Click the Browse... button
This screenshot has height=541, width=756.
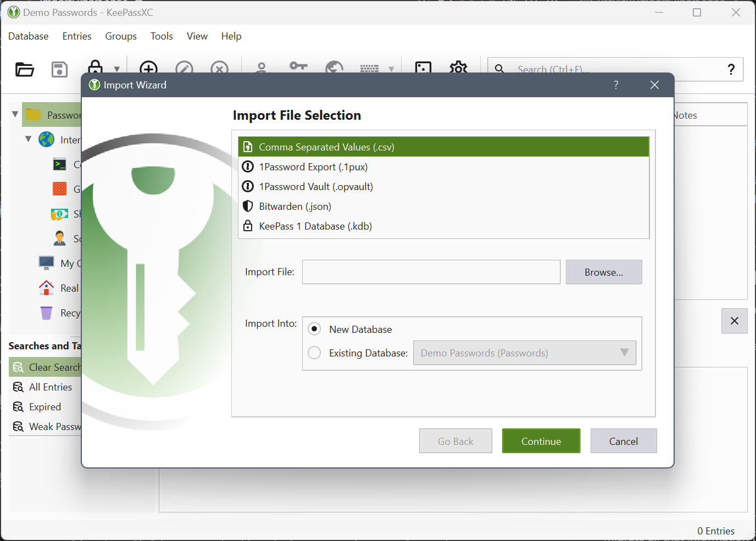604,272
